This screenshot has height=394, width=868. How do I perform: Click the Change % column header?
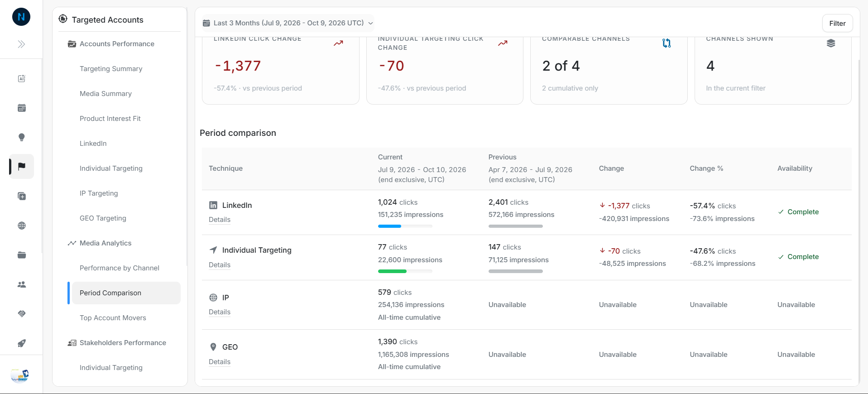tap(706, 168)
